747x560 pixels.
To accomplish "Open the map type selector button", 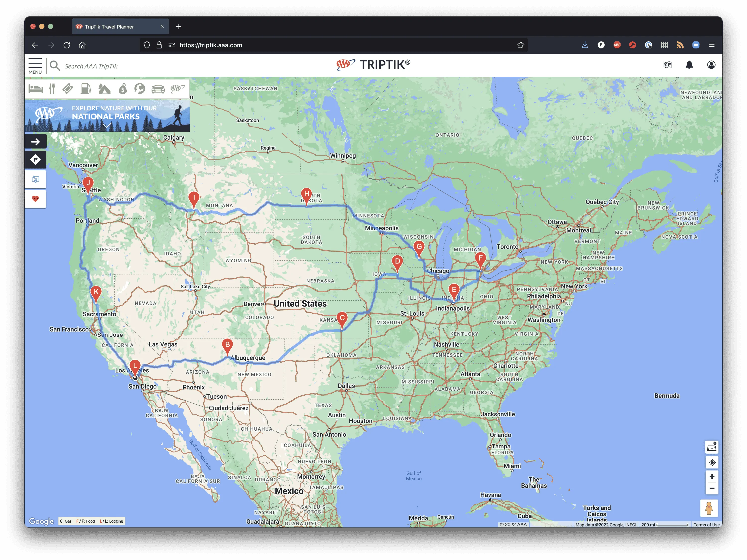I will point(712,447).
